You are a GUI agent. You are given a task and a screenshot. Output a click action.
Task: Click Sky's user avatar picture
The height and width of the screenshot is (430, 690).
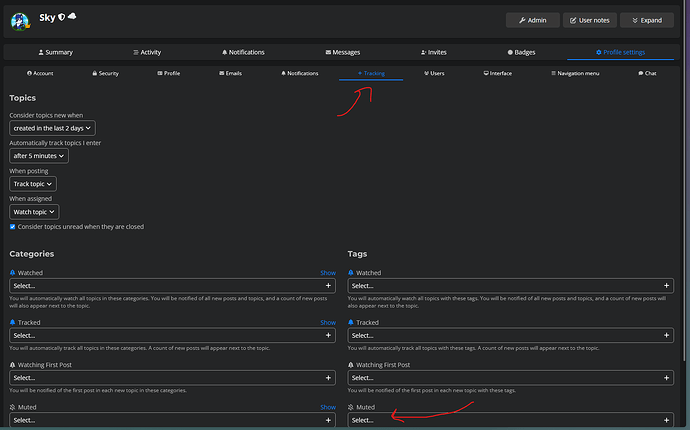pyautogui.click(x=20, y=21)
